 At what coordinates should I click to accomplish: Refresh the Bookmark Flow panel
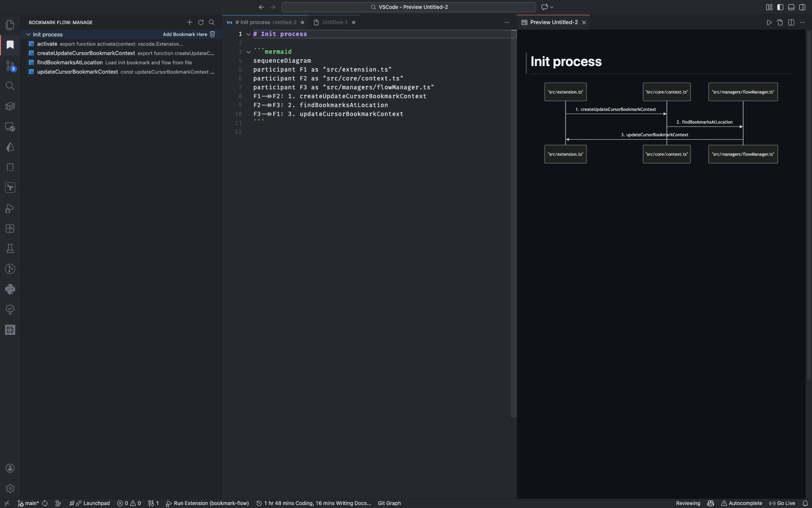point(201,22)
